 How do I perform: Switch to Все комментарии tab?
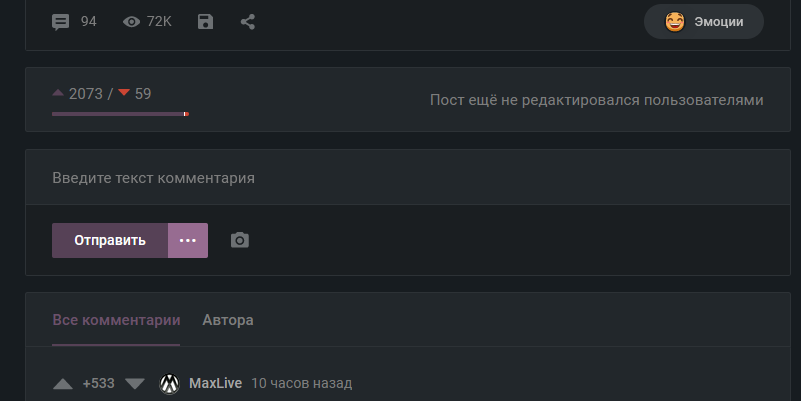click(x=116, y=320)
